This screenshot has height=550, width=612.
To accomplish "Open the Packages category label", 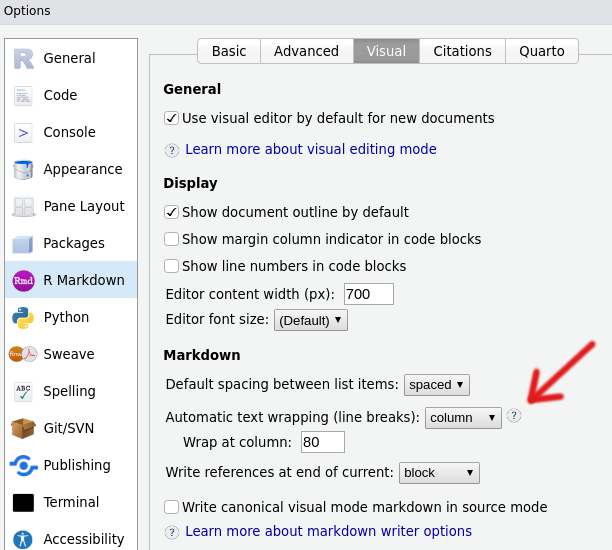I will point(74,244).
